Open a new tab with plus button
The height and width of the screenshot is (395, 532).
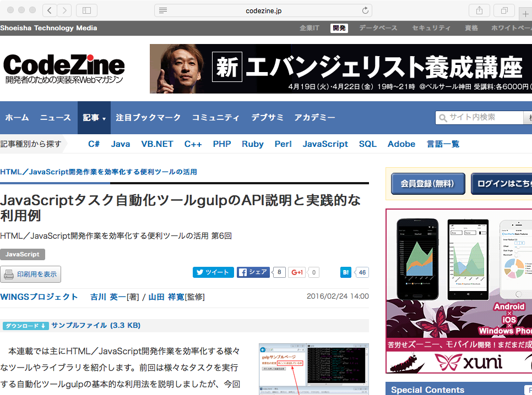pyautogui.click(x=525, y=14)
